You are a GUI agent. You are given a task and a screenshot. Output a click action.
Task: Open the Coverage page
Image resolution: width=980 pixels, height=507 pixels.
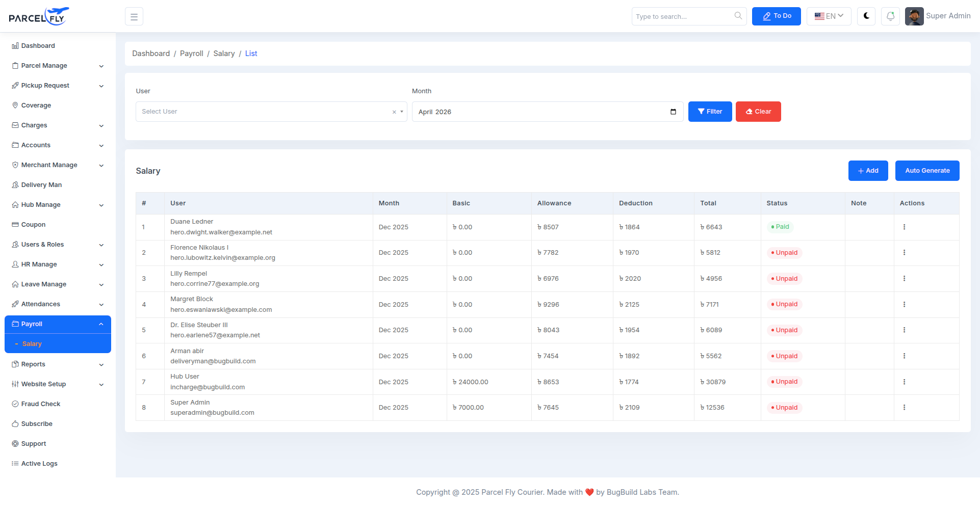(36, 105)
